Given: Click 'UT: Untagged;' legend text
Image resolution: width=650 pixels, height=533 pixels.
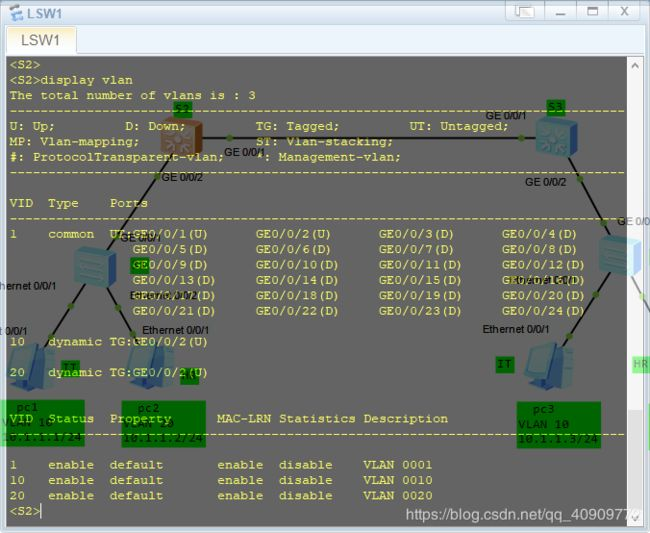Looking at the screenshot, I should 459,126.
